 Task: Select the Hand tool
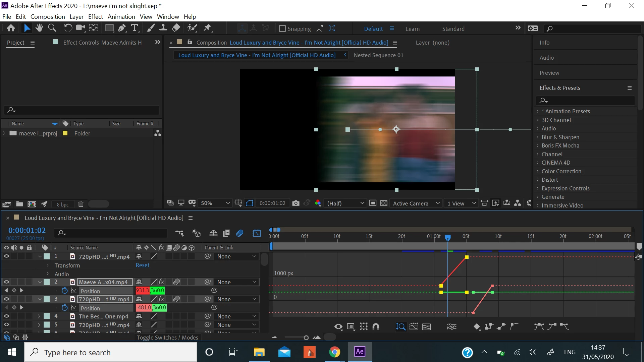(x=39, y=28)
